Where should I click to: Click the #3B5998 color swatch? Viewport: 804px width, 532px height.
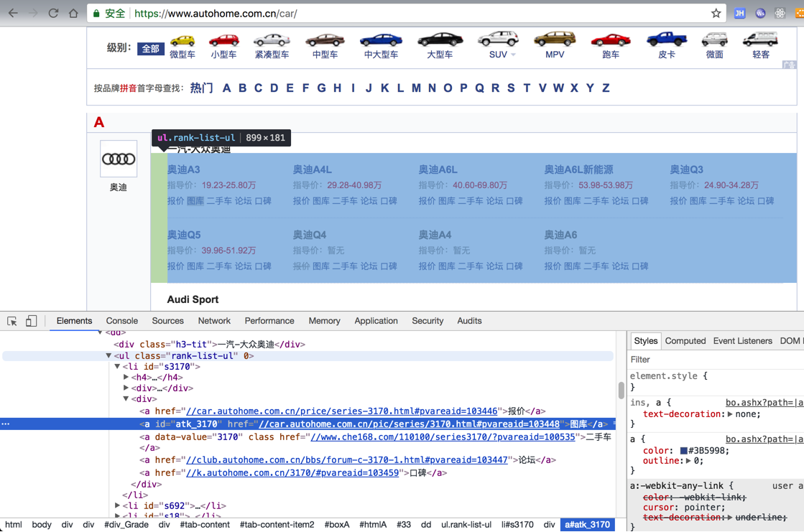point(683,451)
